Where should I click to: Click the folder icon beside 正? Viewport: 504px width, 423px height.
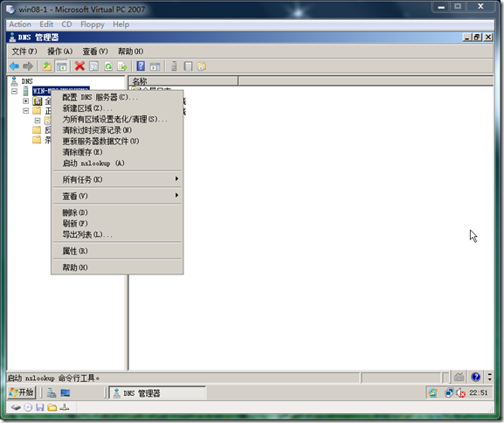(x=37, y=111)
